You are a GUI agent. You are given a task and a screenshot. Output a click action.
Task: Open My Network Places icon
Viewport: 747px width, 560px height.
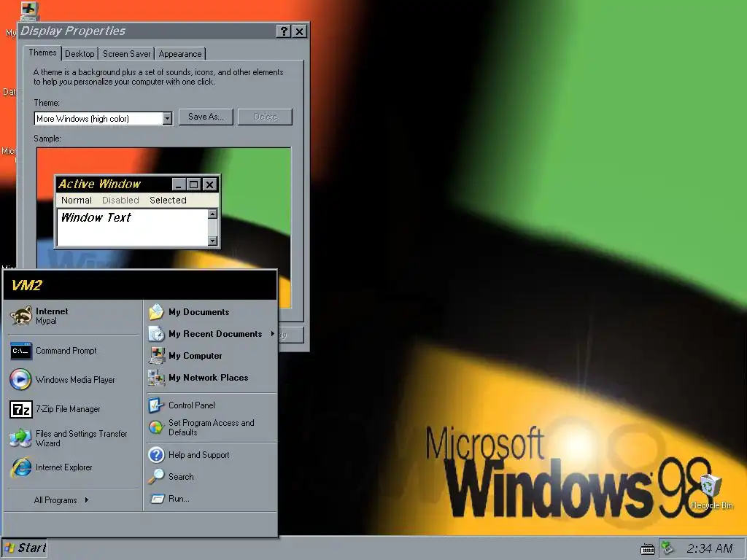click(x=156, y=378)
